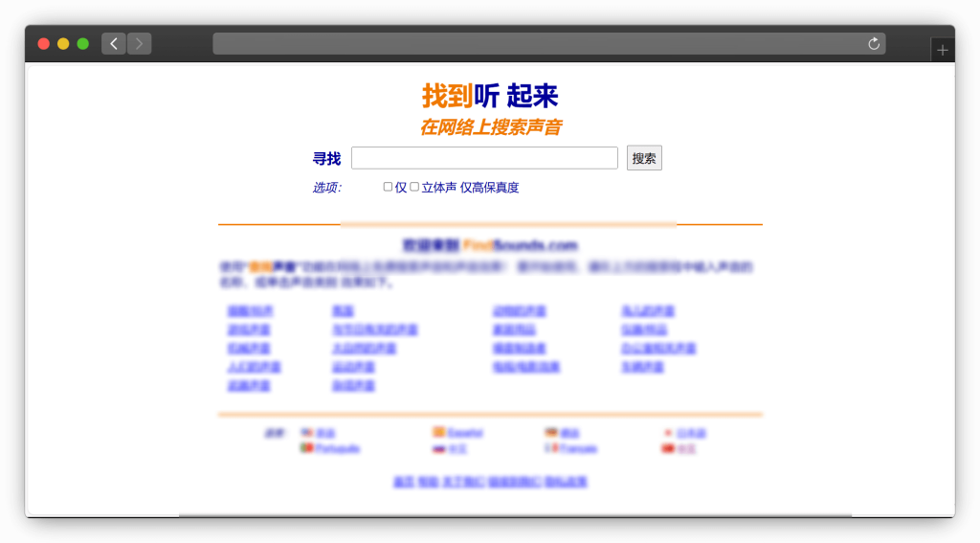
Task: Minimize the window with the yellow button
Action: click(x=63, y=44)
